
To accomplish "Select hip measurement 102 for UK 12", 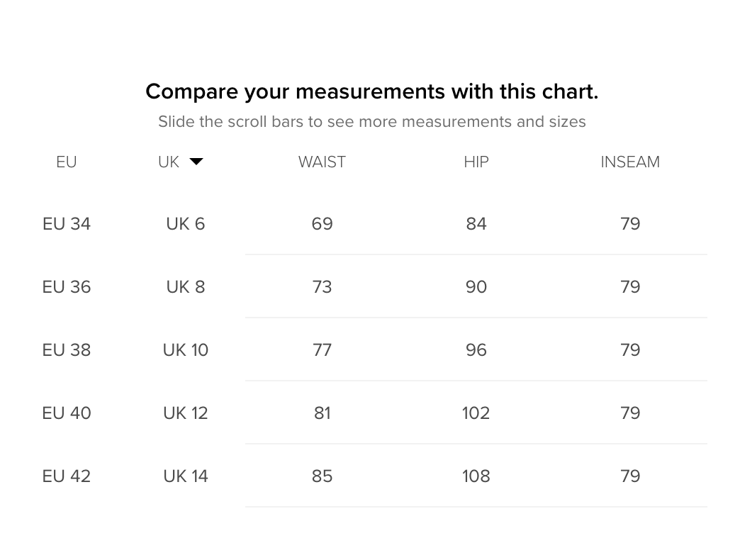I will click(x=476, y=413).
